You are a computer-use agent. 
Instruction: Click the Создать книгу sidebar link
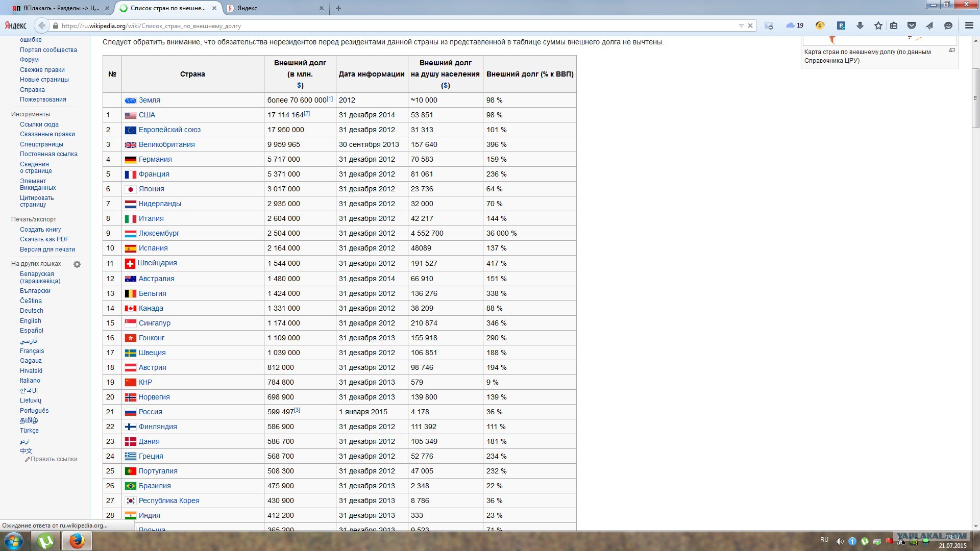(40, 230)
